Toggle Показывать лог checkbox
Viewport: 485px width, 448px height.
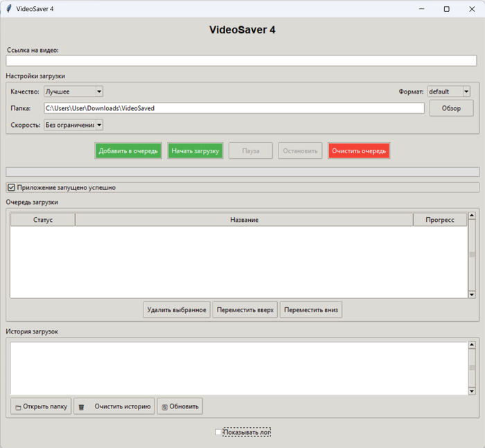(x=219, y=432)
